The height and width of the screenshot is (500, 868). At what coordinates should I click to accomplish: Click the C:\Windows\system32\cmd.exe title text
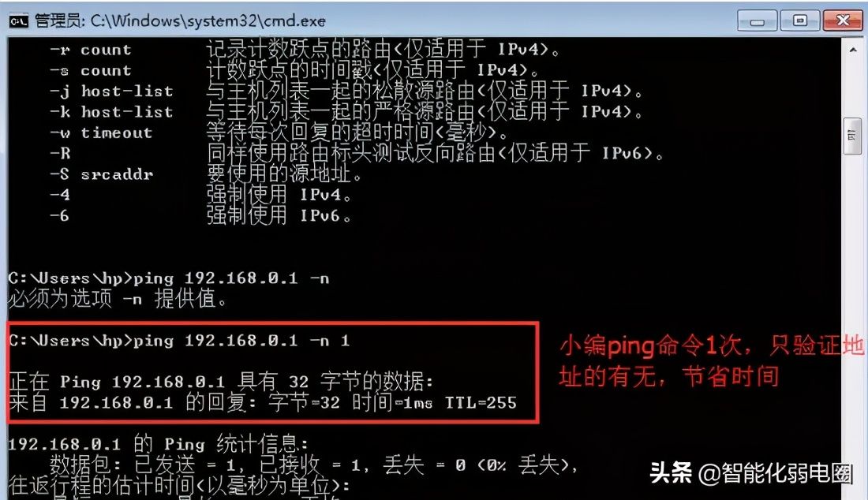(208, 21)
